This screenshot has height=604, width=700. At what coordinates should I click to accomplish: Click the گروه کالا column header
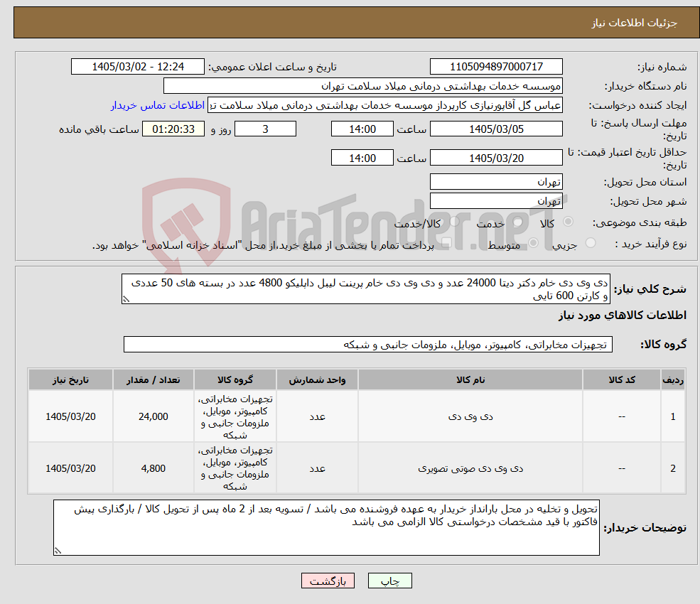235,379
